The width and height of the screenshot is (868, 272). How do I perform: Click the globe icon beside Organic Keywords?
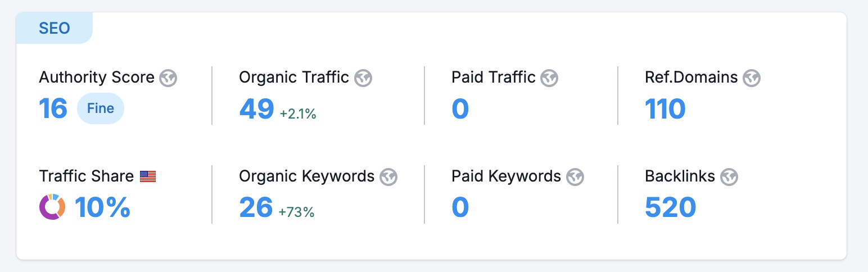tap(388, 176)
